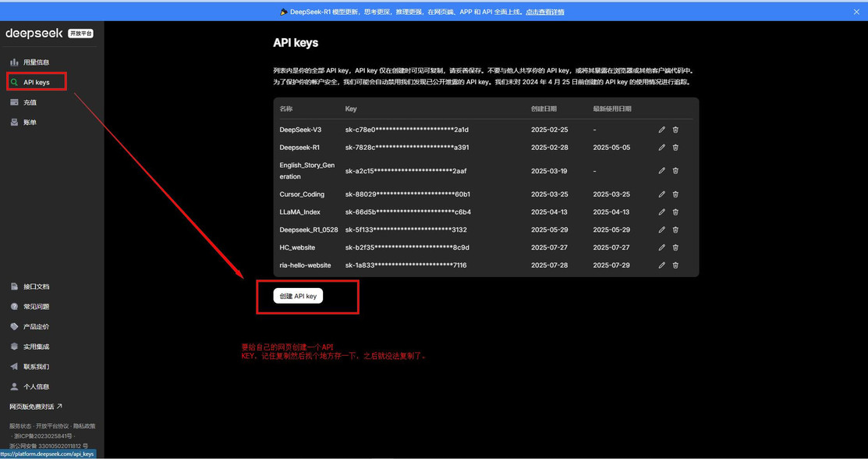Open the 隐私政策 footer link

click(84, 426)
